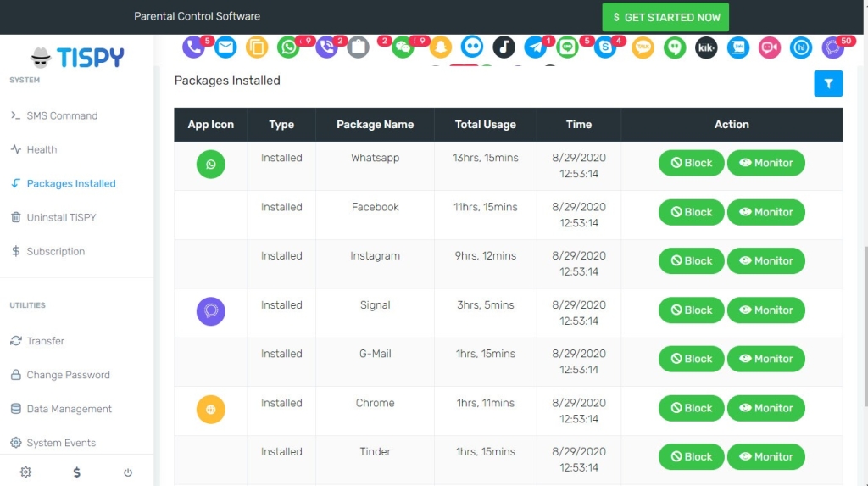The height and width of the screenshot is (486, 868).
Task: Open the pink video camera icon
Action: point(770,47)
